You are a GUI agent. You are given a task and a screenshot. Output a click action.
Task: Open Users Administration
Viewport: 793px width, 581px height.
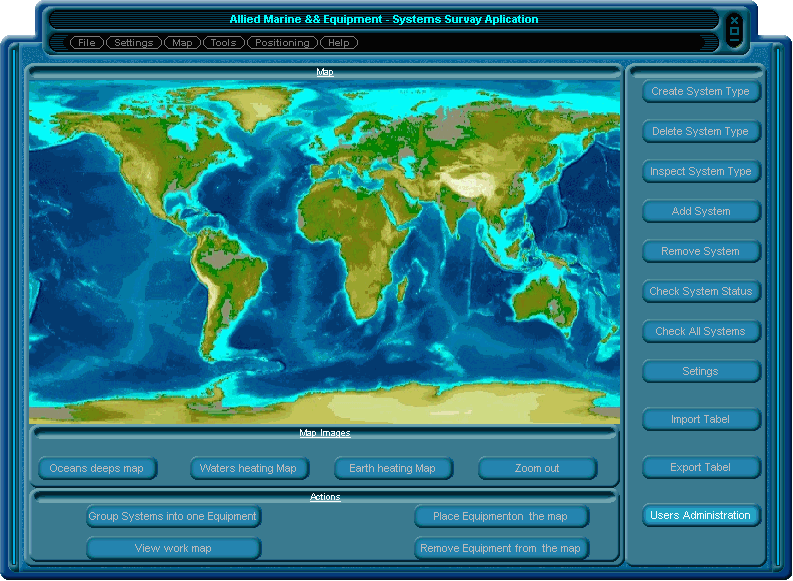[700, 515]
